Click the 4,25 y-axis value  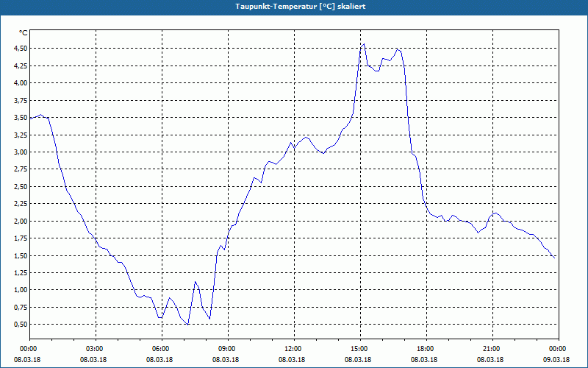21,66
